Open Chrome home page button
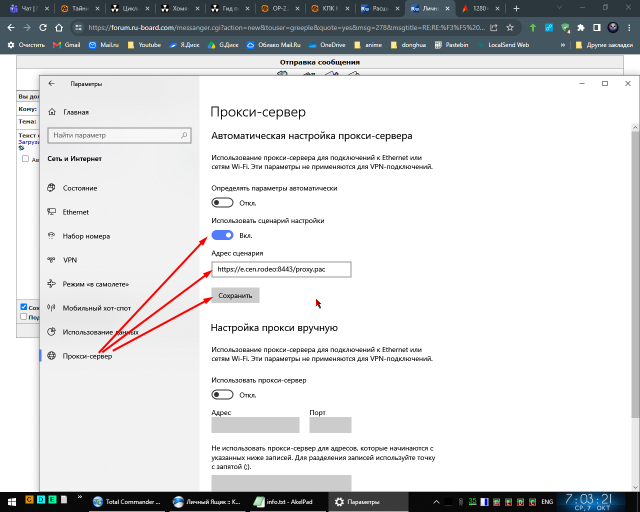The image size is (640, 512). [59, 28]
